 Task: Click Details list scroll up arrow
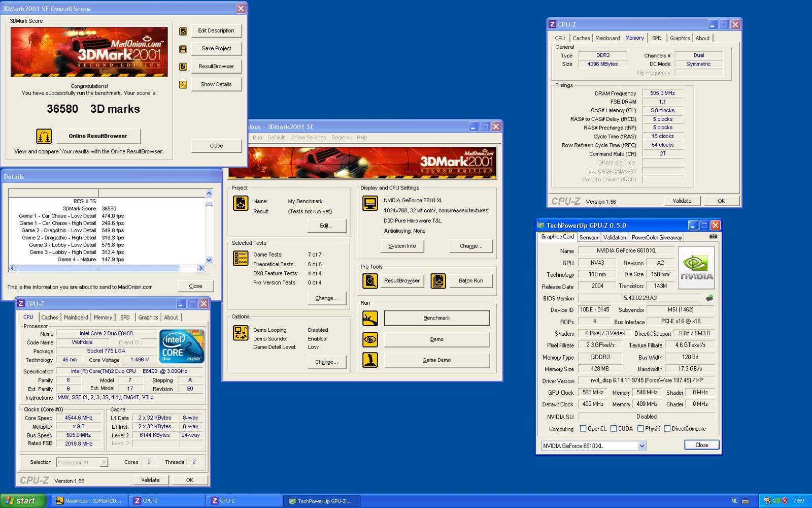tap(209, 194)
